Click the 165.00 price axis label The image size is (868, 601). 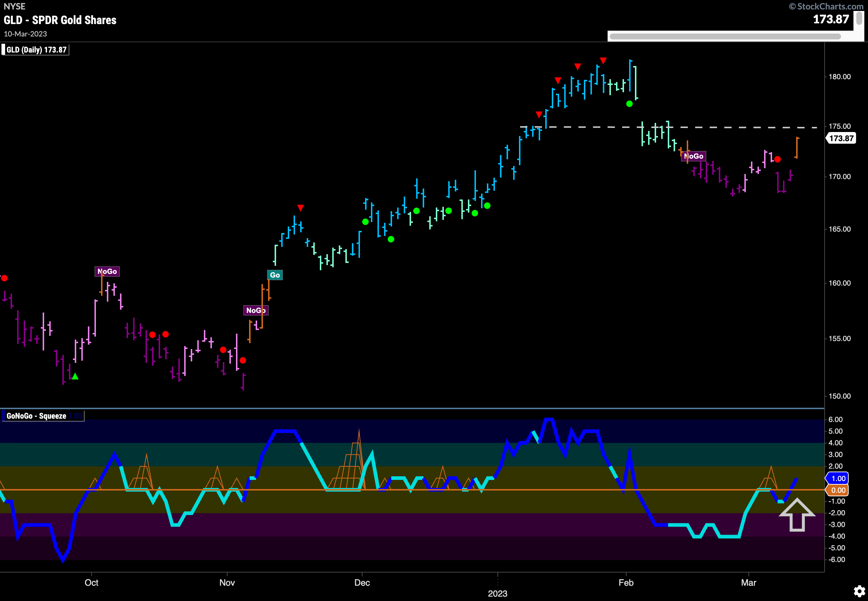(840, 229)
